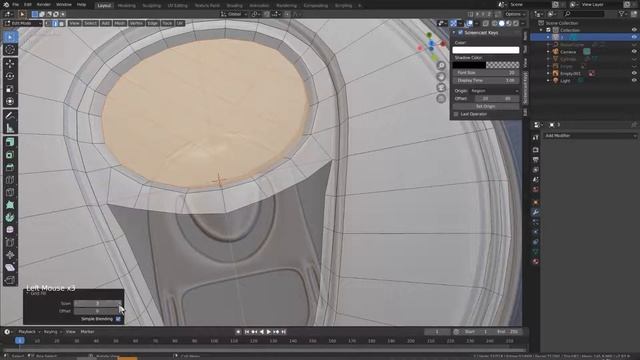The image size is (640, 360).
Task: Select the Loop Cut tool
Action: point(10,180)
